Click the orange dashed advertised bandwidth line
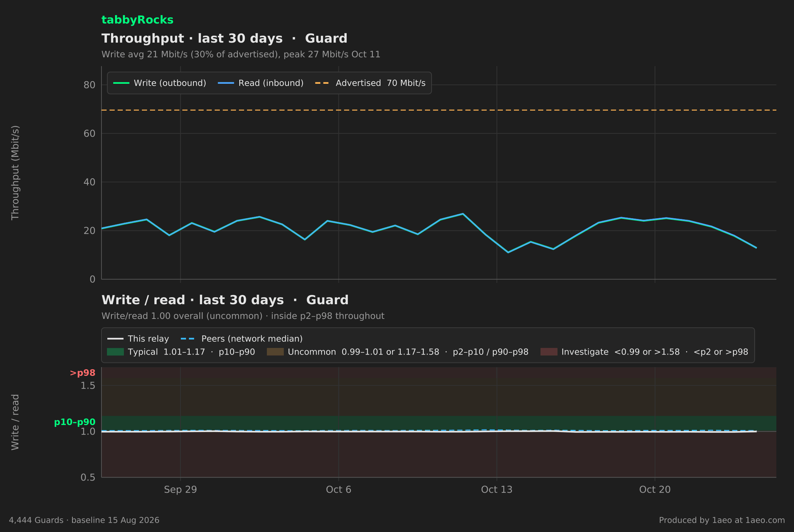 (439, 110)
